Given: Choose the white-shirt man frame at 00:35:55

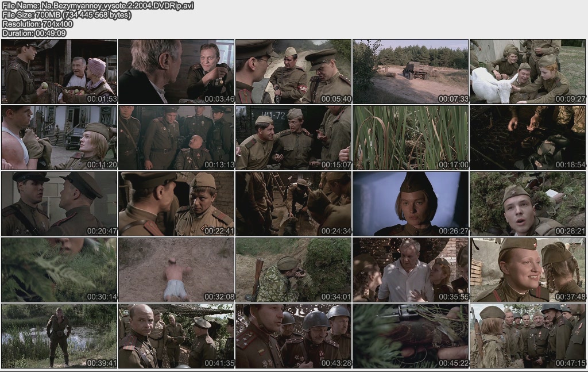Looking at the screenshot, I should point(411,270).
